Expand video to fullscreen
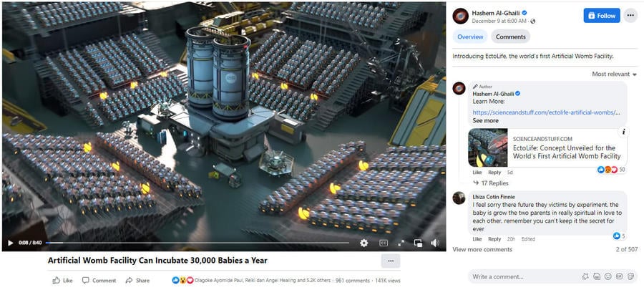Viewport: 644px width, 290px height. point(401,243)
